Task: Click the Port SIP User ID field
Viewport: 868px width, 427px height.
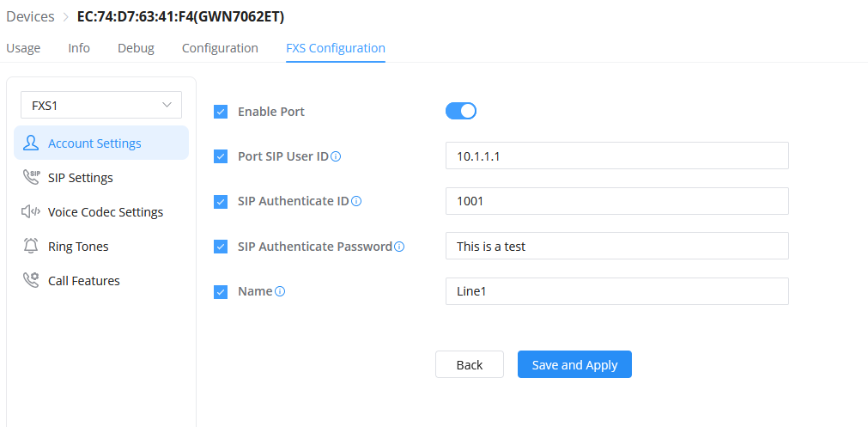Action: tap(616, 156)
